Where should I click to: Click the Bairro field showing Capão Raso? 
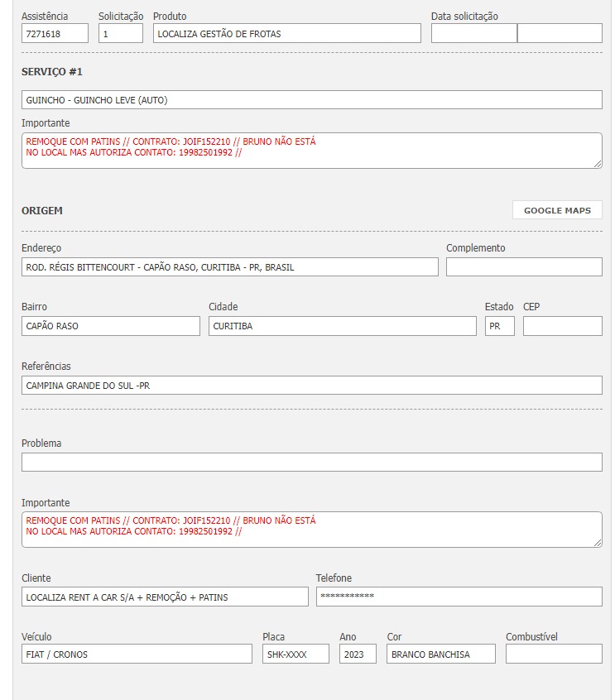110,326
